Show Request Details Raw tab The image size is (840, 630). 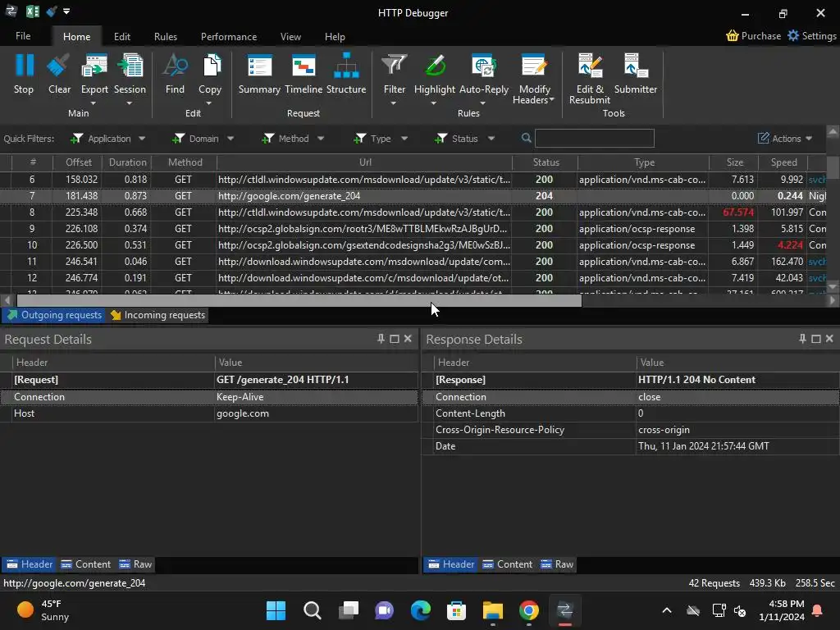point(135,564)
